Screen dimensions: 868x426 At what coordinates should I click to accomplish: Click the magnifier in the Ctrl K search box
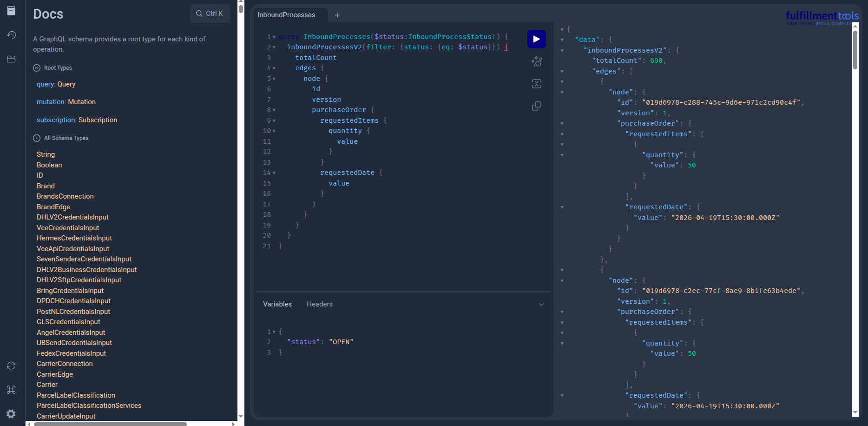point(199,13)
